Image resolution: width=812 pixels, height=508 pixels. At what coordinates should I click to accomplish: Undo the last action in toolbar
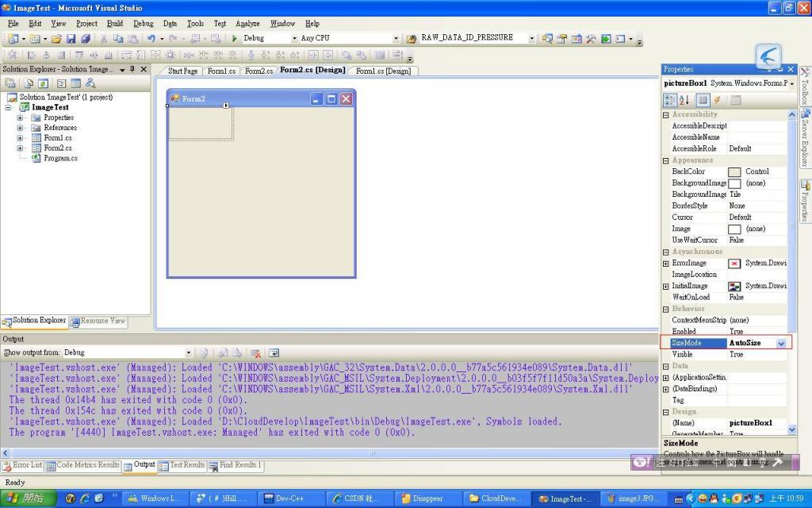(x=151, y=38)
